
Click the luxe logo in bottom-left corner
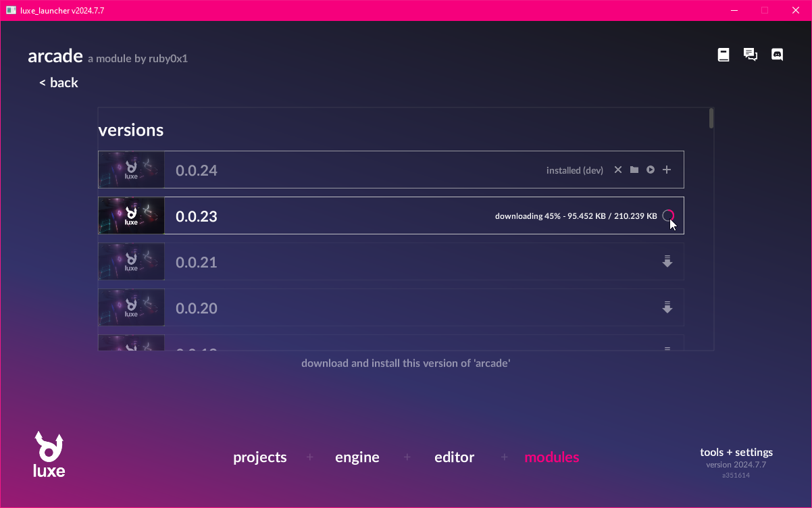click(49, 454)
